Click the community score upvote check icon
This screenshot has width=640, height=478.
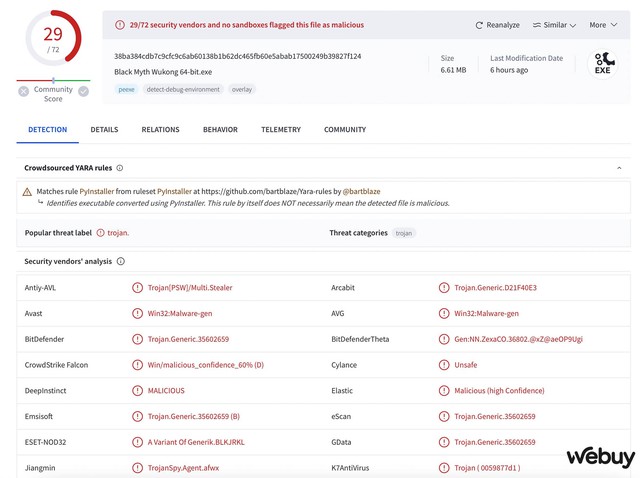[84, 91]
